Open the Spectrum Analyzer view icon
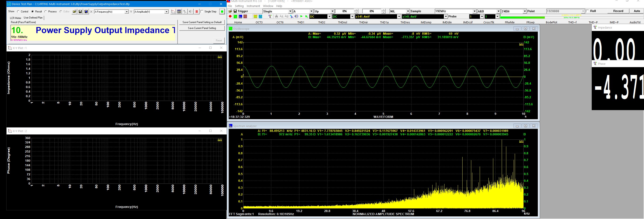 (240, 16)
